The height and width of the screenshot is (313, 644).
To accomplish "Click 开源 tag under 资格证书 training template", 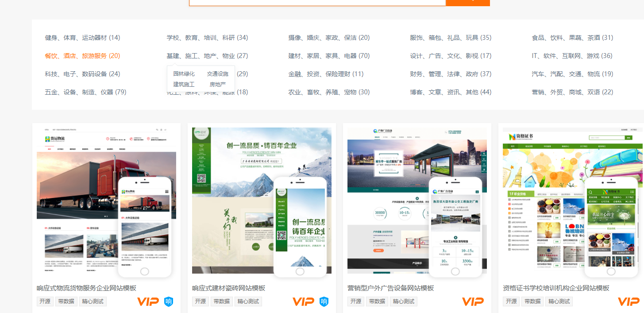I will [x=512, y=301].
